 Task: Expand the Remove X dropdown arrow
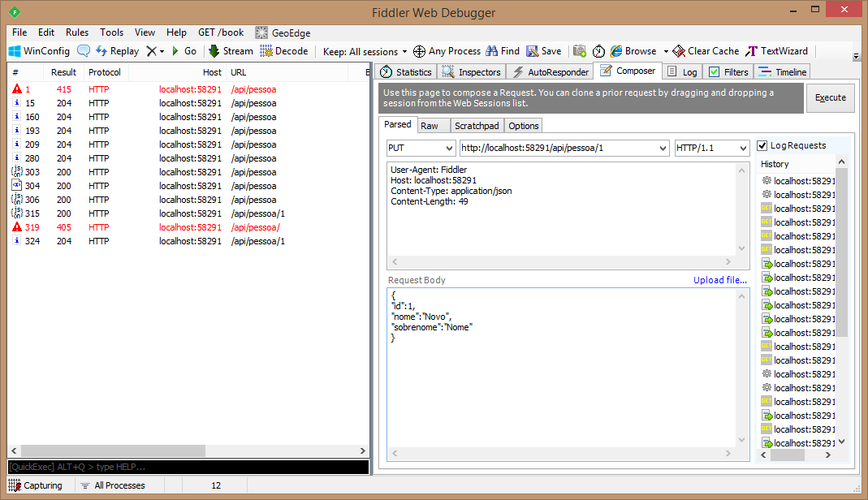[162, 51]
